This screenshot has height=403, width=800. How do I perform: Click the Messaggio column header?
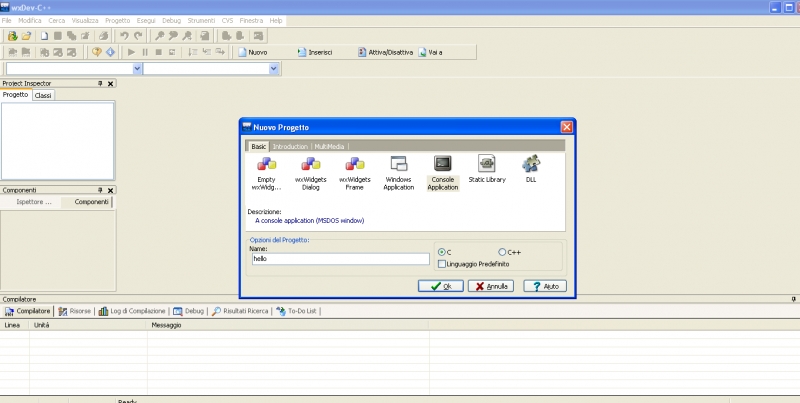(x=288, y=325)
